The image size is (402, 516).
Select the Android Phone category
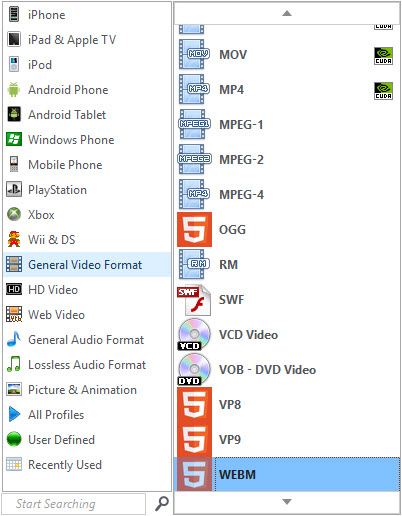coord(87,89)
